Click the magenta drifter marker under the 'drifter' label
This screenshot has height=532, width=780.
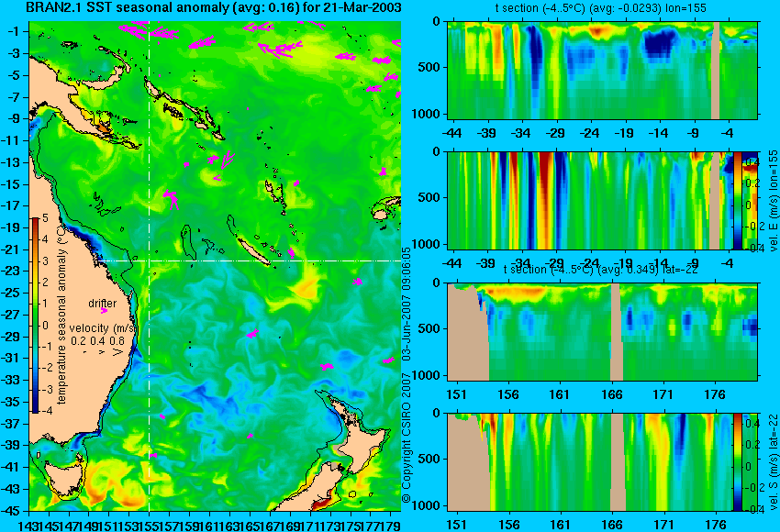tap(104, 311)
